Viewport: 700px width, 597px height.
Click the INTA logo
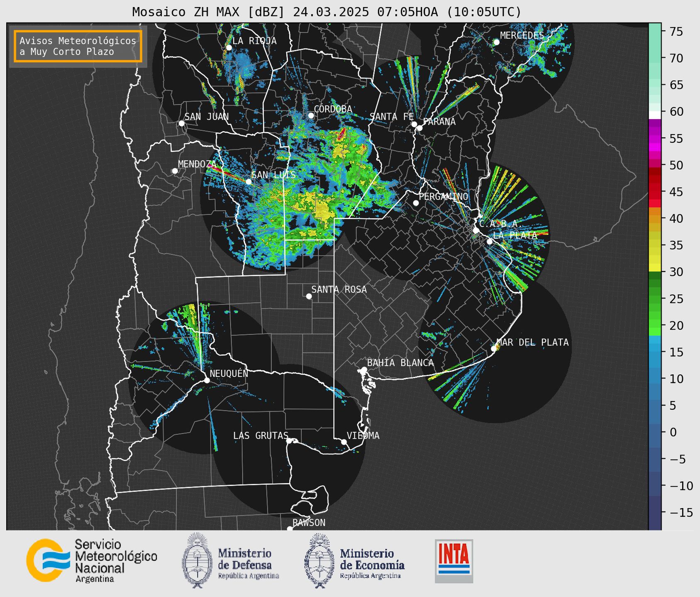454,561
